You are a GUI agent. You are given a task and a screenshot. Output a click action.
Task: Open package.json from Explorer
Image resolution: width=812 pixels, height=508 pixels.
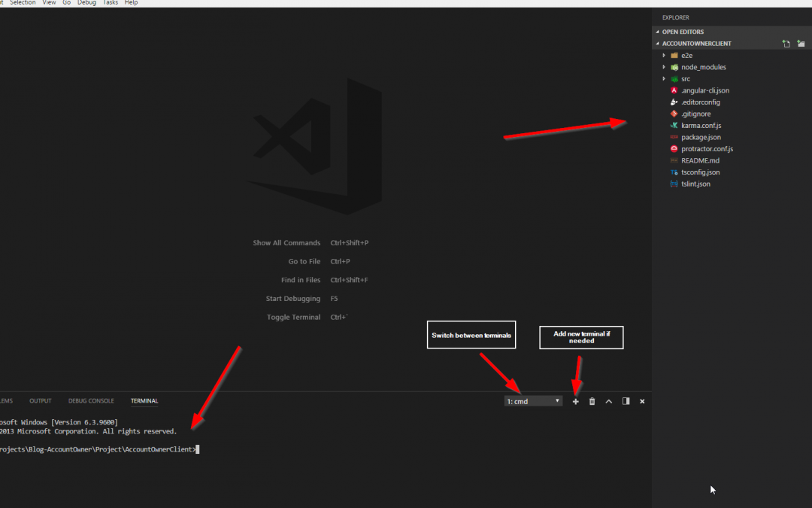click(701, 137)
